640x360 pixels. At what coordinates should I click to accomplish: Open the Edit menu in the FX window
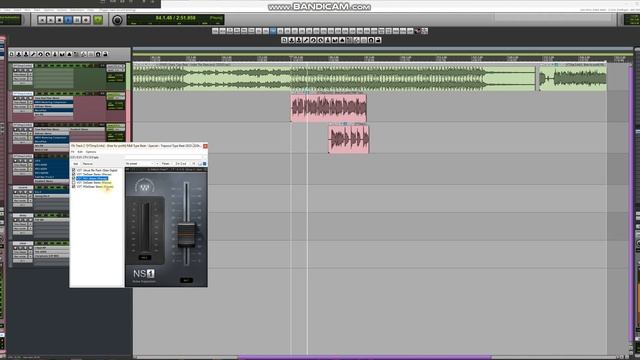(x=80, y=152)
